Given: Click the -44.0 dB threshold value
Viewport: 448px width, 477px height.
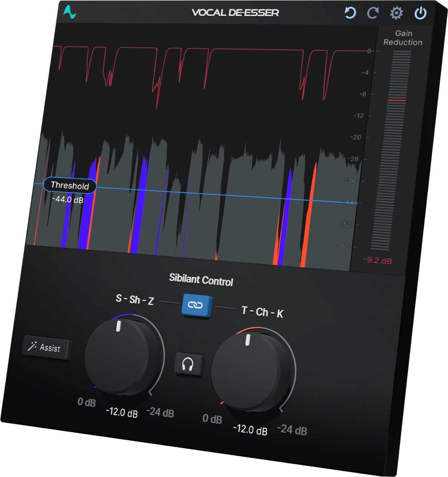Looking at the screenshot, I should point(68,199).
